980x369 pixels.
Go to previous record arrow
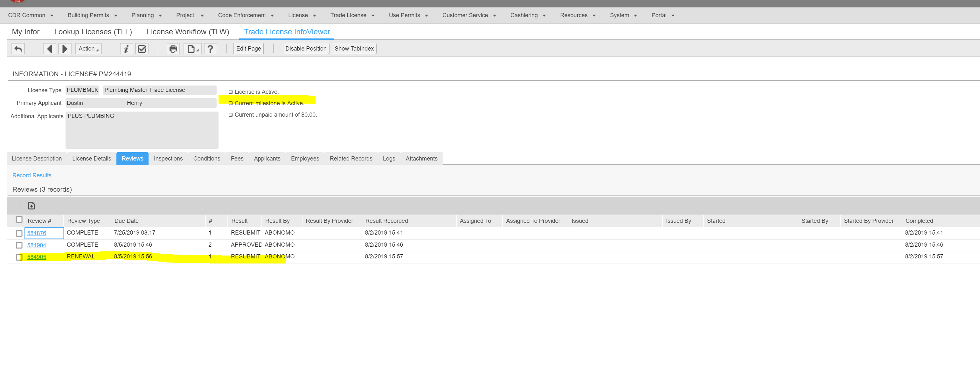[49, 49]
